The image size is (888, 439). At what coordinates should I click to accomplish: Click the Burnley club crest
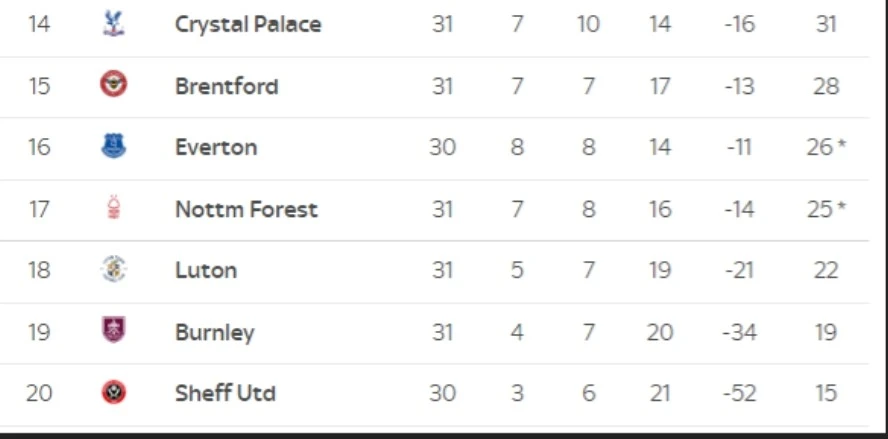(114, 331)
